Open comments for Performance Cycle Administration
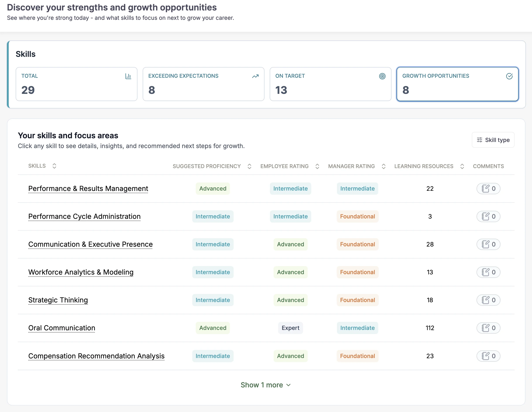Viewport: 532px width, 412px height. pyautogui.click(x=489, y=216)
